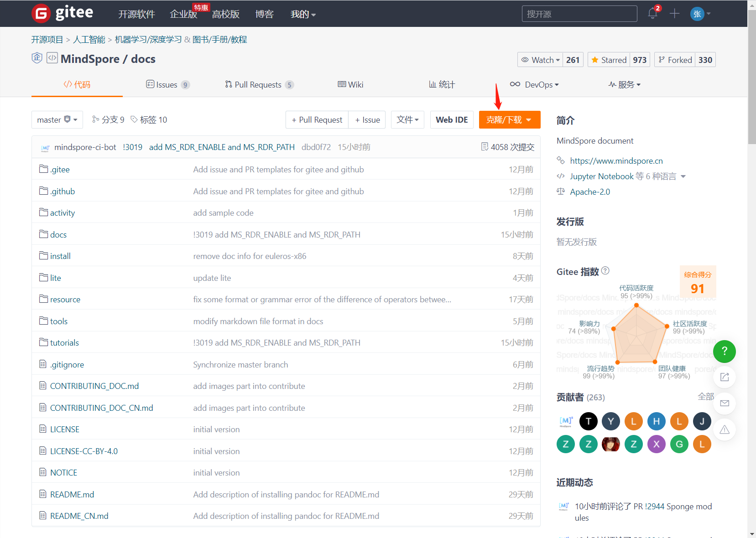Open the 我的 dropdown in navbar
The image size is (756, 538).
303,14
